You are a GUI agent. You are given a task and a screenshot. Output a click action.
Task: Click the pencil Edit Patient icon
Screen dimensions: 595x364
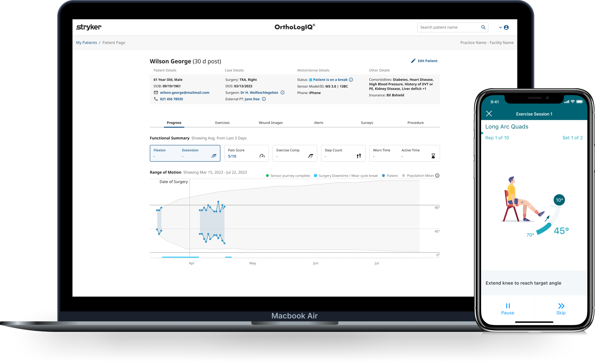(x=413, y=61)
